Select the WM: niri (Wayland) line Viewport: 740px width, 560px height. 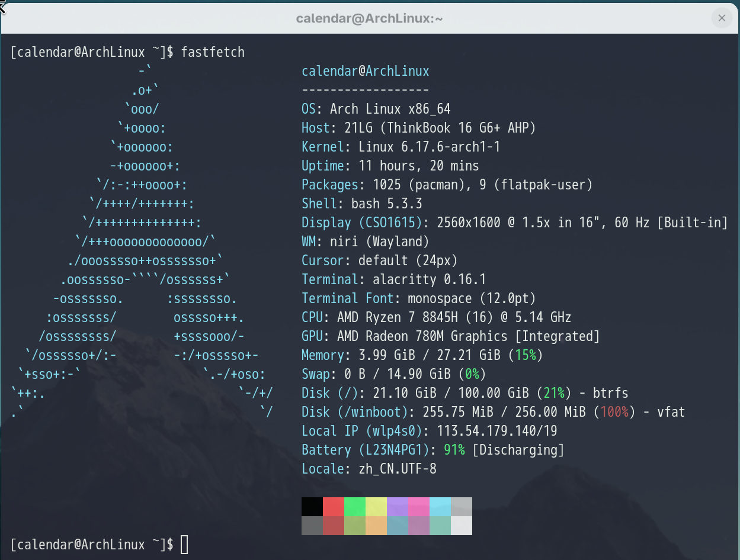pos(366,242)
